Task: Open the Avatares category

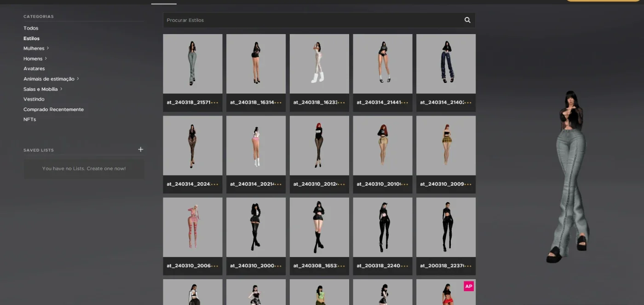Action: click(x=34, y=69)
